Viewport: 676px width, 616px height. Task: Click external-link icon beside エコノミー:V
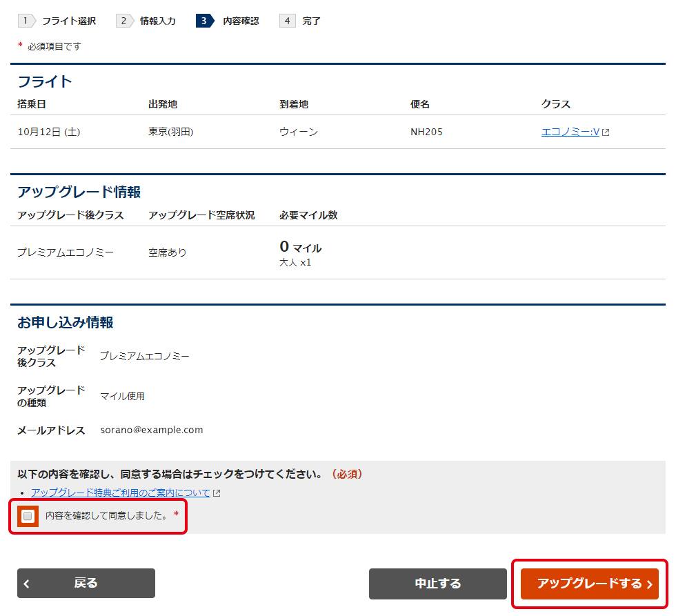[x=606, y=132]
